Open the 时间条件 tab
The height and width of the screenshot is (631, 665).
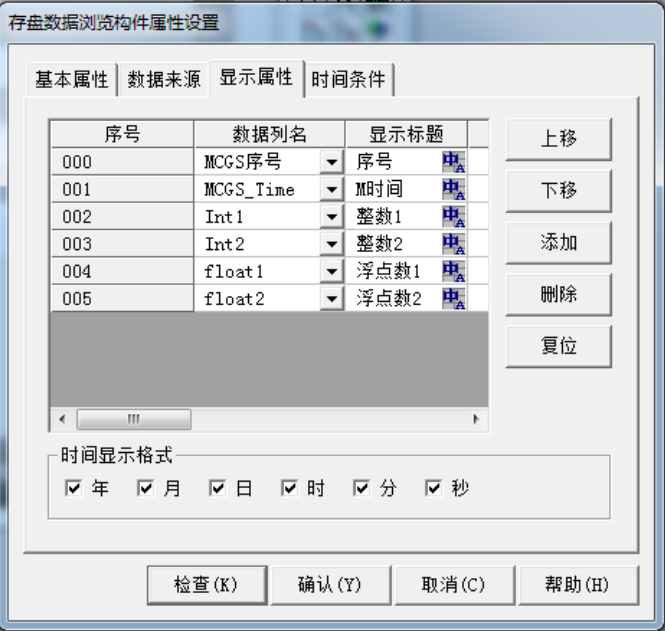[349, 80]
